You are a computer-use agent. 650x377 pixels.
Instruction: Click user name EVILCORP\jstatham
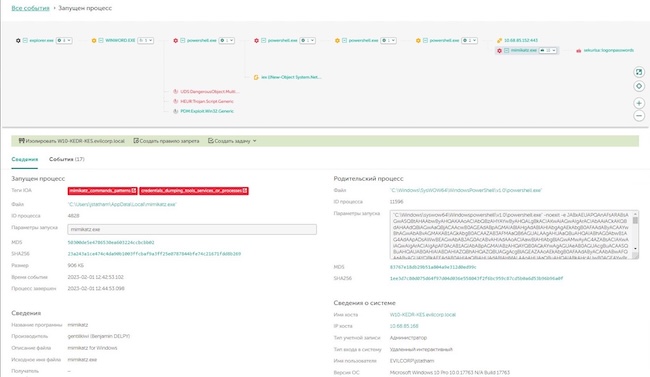[x=412, y=361]
